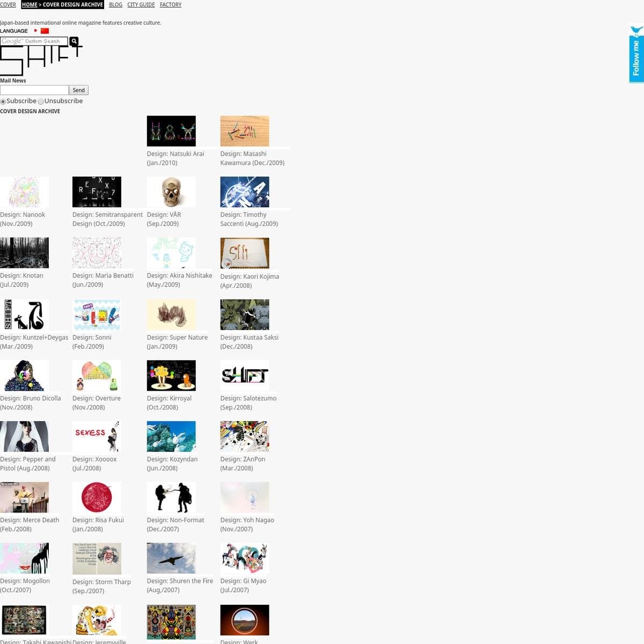Click the Google Custom Search input box

(34, 41)
